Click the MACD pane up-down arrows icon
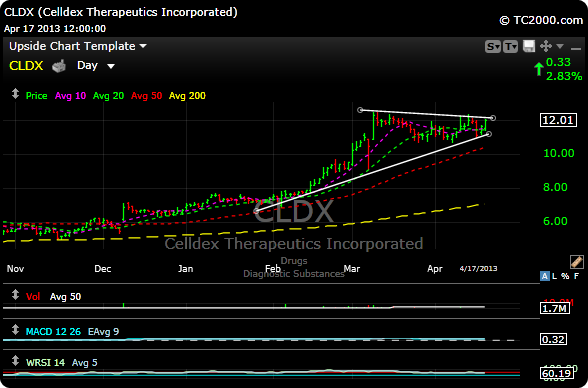Viewport: 588px width, 388px height. point(15,330)
